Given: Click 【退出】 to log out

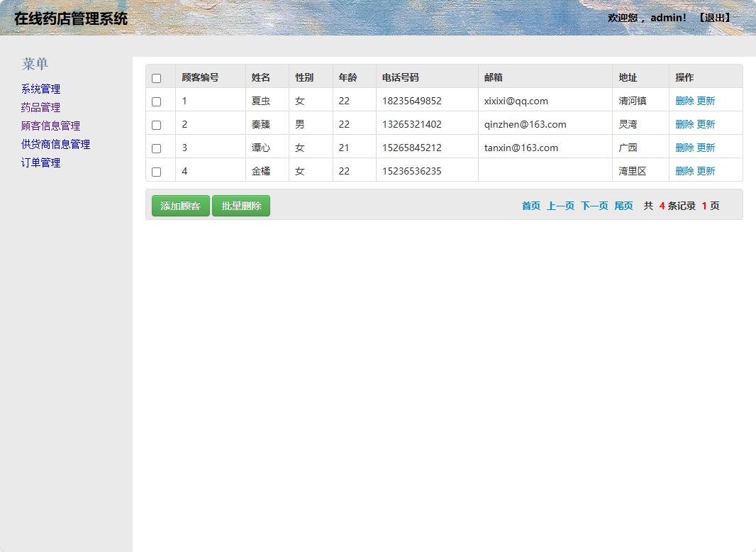Looking at the screenshot, I should (714, 18).
